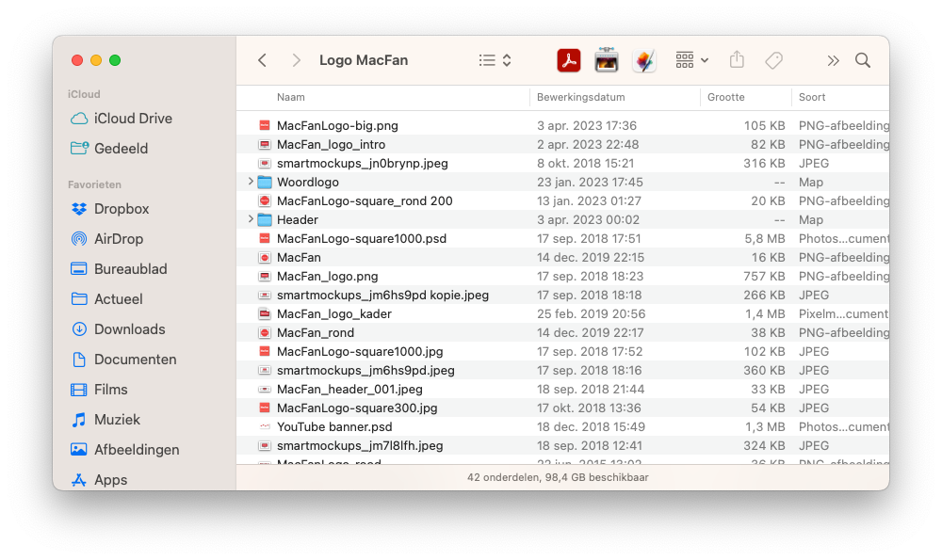Go forward with the right chevron
This screenshot has width=942, height=560.
coord(296,60)
